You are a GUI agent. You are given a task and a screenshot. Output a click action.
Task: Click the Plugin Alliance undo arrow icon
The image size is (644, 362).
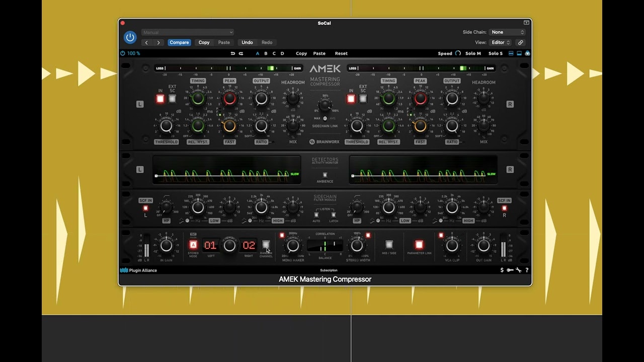click(x=233, y=53)
